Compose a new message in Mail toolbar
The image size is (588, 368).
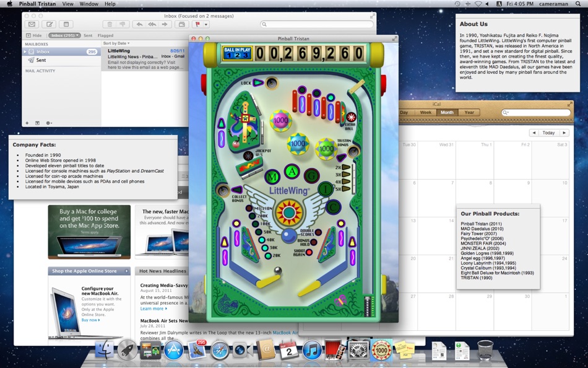(x=49, y=24)
